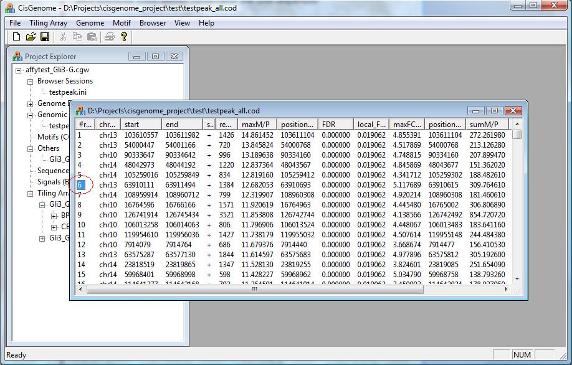Click sumM/P value 854.720720
The width and height of the screenshot is (572, 365).
click(487, 215)
